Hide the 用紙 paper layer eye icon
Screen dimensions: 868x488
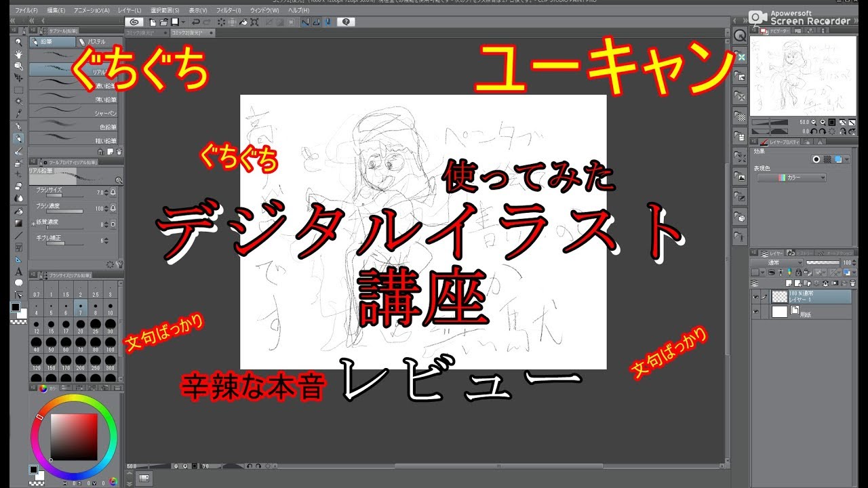click(756, 312)
